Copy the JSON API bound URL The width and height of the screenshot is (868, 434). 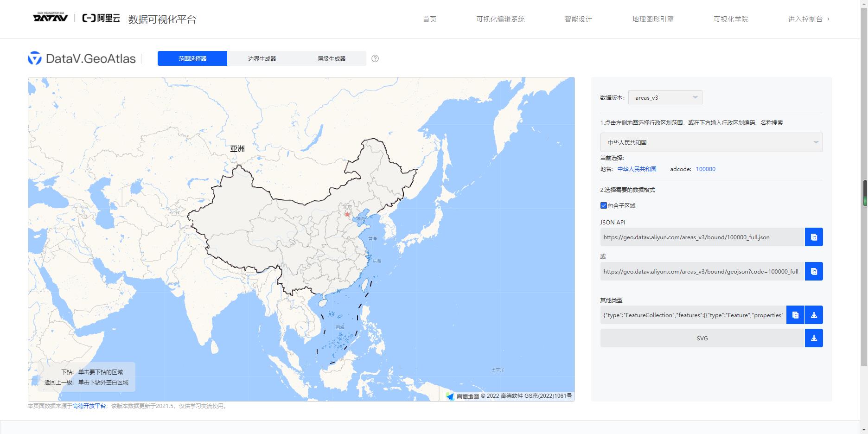pos(813,237)
